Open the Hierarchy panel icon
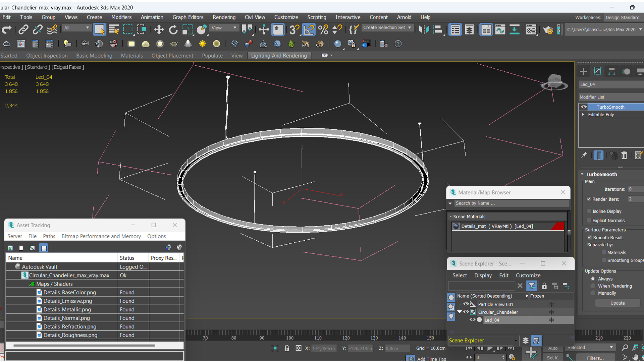 point(612,71)
